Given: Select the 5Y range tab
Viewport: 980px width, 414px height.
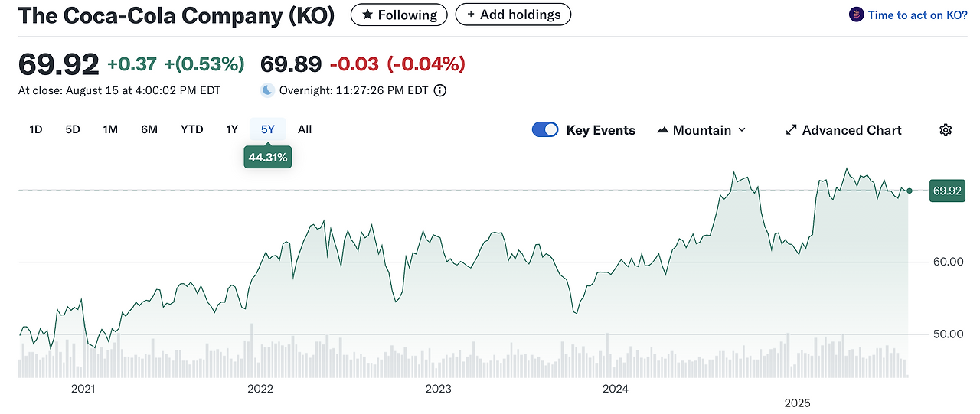Looking at the screenshot, I should (x=268, y=129).
